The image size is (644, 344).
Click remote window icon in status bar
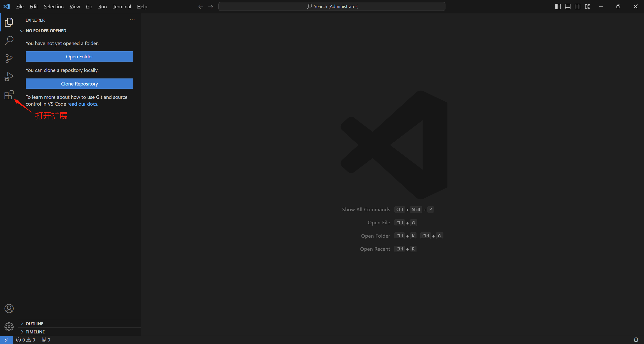tap(6, 340)
